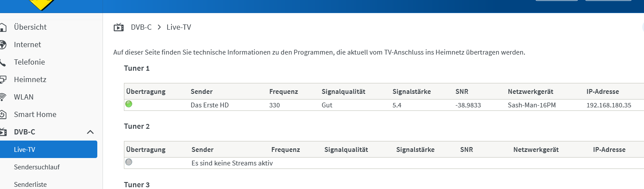Click the green status indicator for Tuner 1

pos(129,104)
